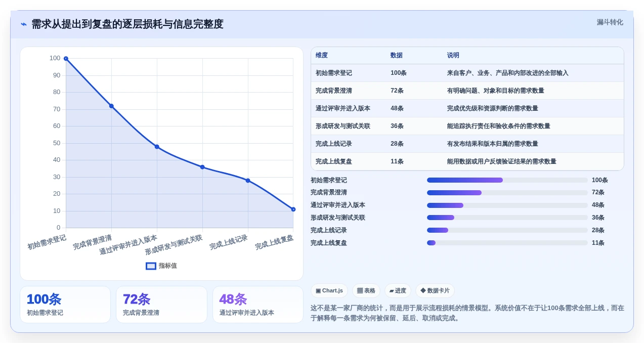This screenshot has height=343, width=644.
Task: Click the 完成上线记录 progress bar
Action: [507, 230]
